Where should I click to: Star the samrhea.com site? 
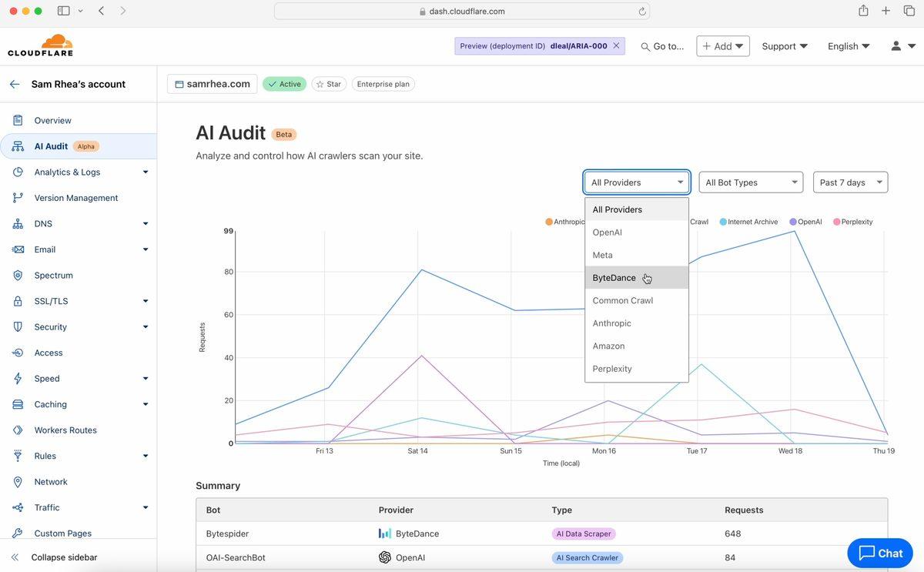(329, 83)
